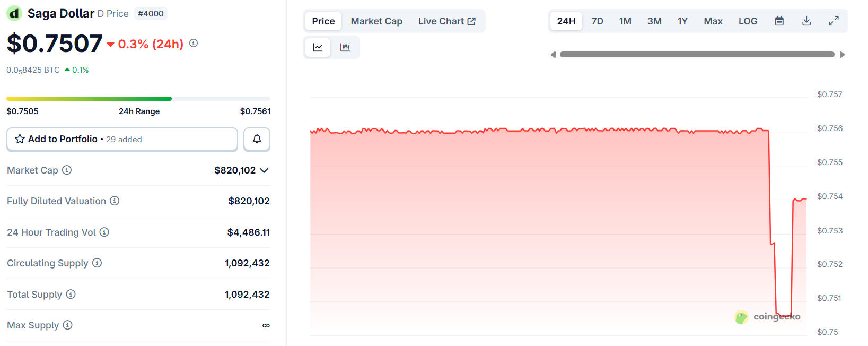Select the 24H time range
868x346 pixels.
pos(566,21)
